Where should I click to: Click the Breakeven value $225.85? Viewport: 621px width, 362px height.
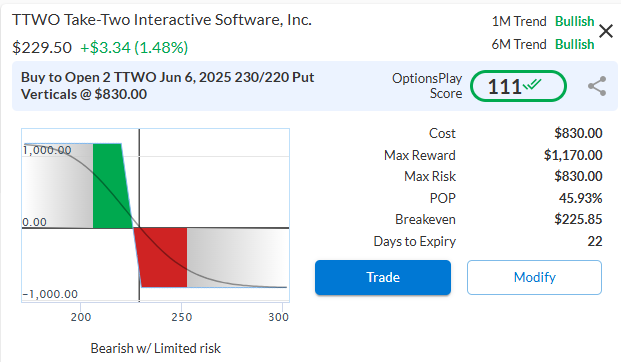pyautogui.click(x=578, y=219)
